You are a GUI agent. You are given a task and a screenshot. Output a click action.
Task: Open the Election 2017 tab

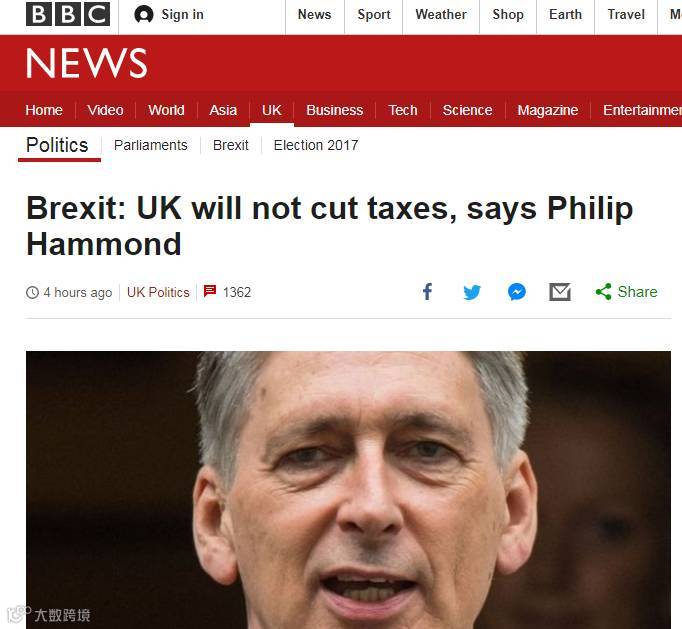coord(316,145)
